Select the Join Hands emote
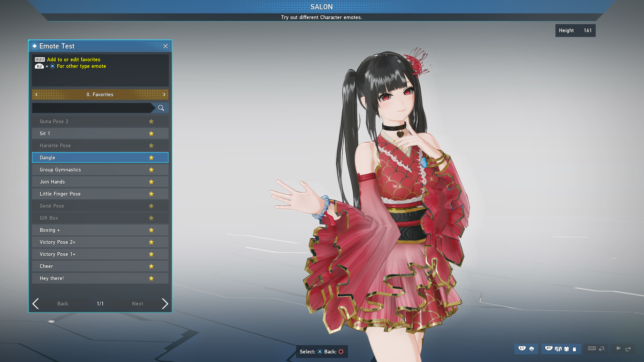Image resolution: width=644 pixels, height=362 pixels. coord(100,182)
